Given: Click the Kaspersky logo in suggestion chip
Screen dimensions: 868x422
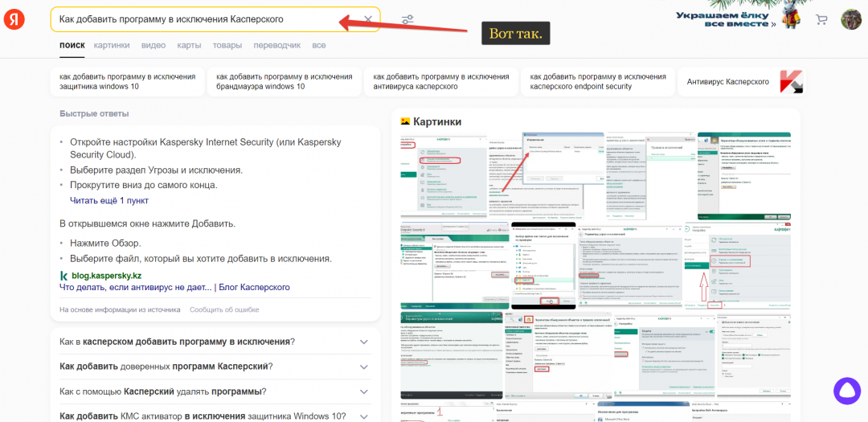Looking at the screenshot, I should point(791,82).
